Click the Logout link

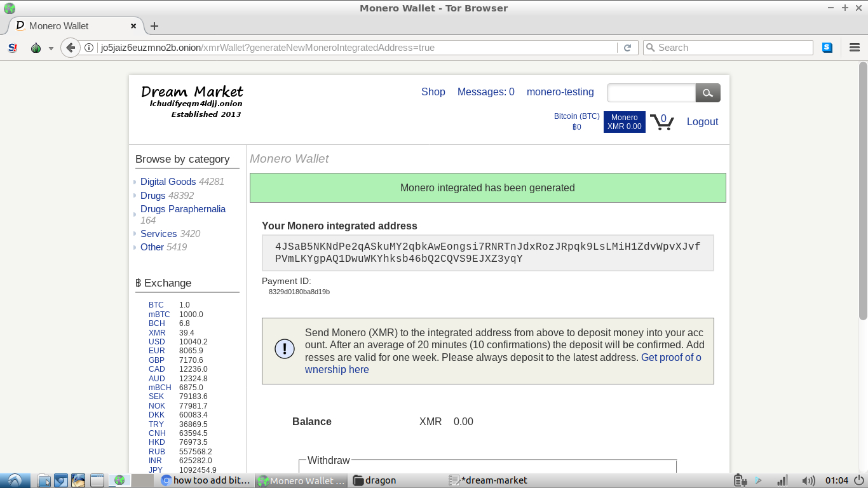[702, 122]
